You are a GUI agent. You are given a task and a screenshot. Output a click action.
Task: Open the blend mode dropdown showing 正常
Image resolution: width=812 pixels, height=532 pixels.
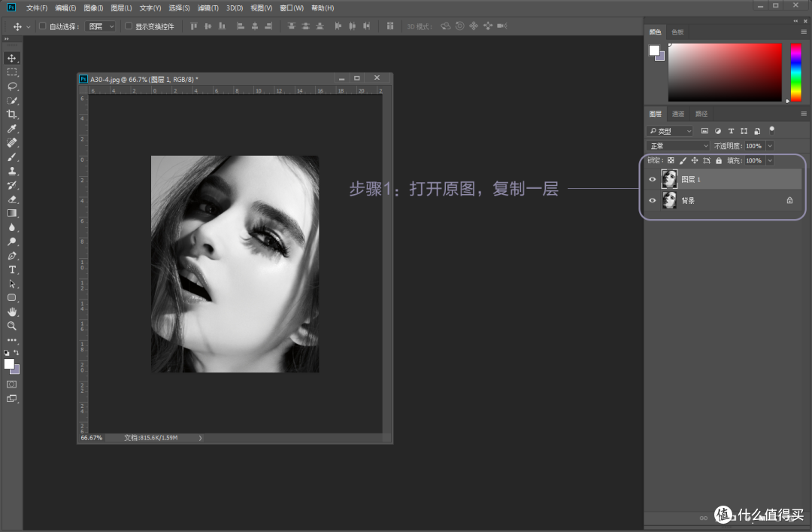676,145
